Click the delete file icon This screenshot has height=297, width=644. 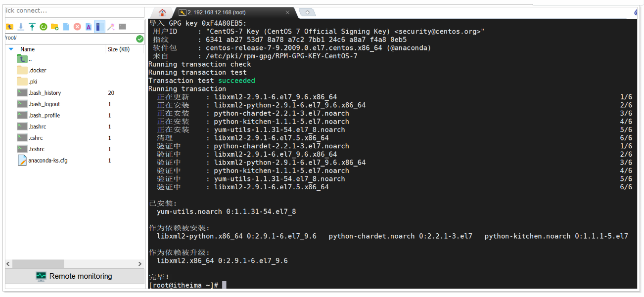coord(77,26)
